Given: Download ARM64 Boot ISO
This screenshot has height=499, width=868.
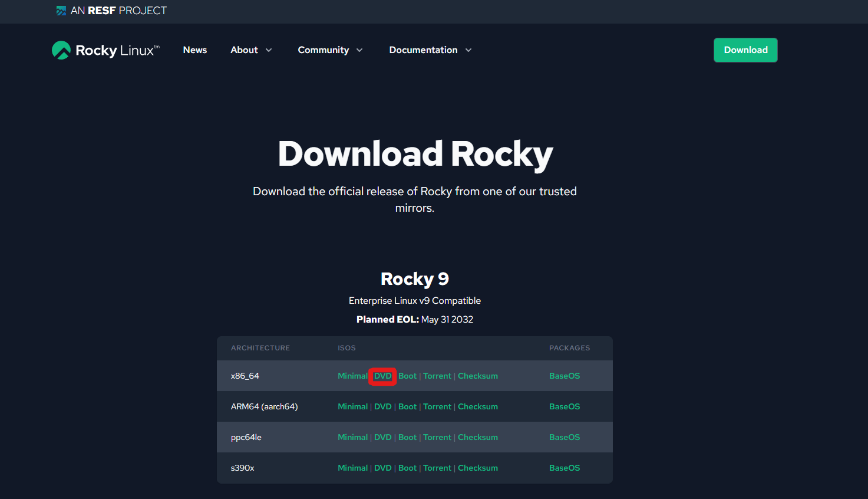Looking at the screenshot, I should click(x=407, y=406).
